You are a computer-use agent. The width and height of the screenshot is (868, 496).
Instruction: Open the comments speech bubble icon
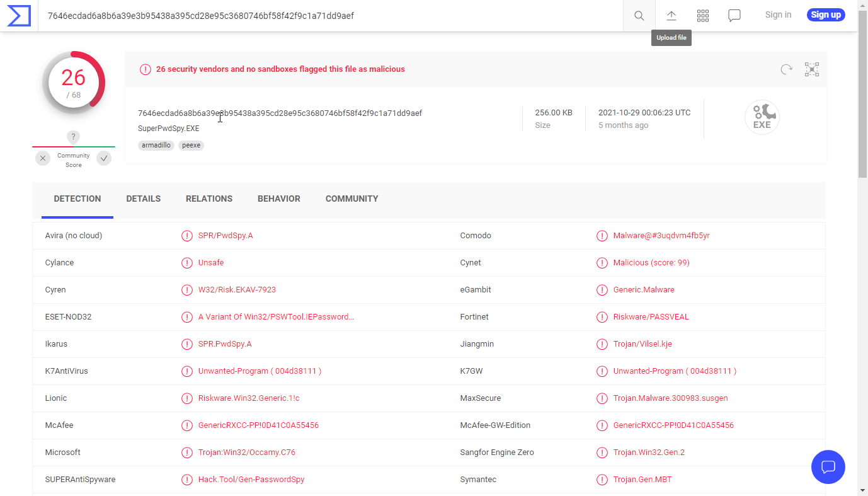pos(734,15)
